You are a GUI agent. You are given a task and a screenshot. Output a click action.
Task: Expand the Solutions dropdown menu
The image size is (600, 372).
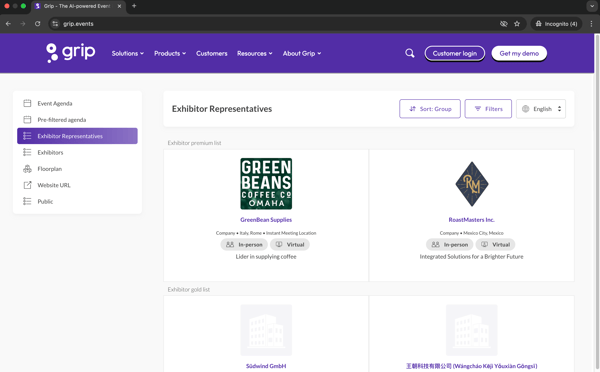128,54
